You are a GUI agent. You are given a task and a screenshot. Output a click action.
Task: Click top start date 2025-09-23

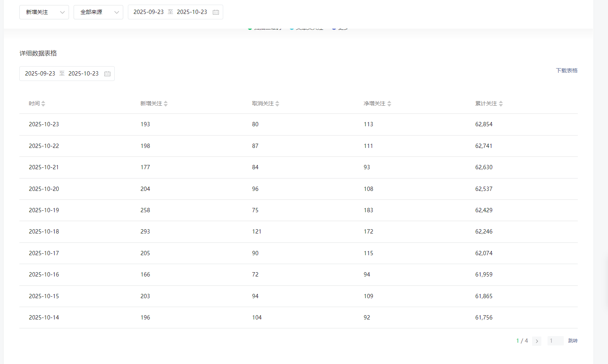coord(148,12)
